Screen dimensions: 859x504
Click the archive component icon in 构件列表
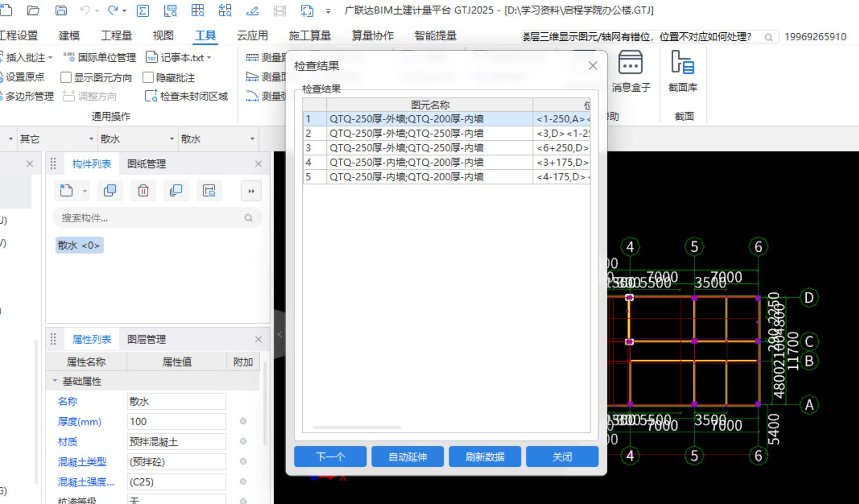pyautogui.click(x=209, y=191)
